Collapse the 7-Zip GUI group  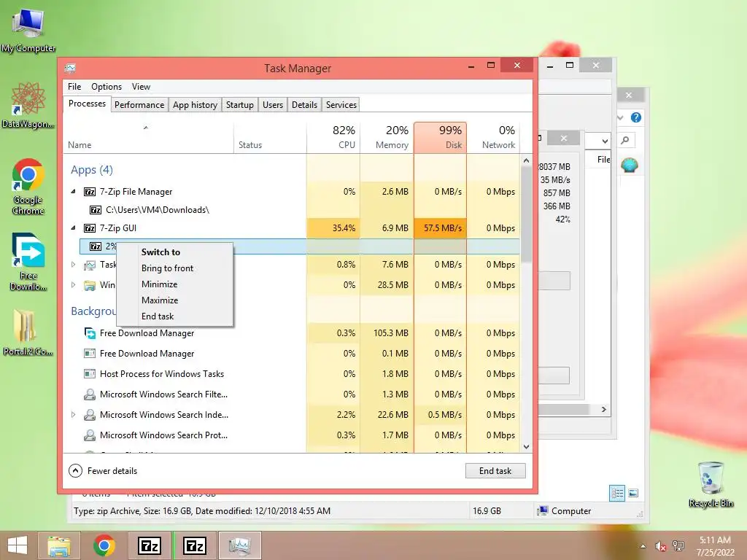[73, 227]
